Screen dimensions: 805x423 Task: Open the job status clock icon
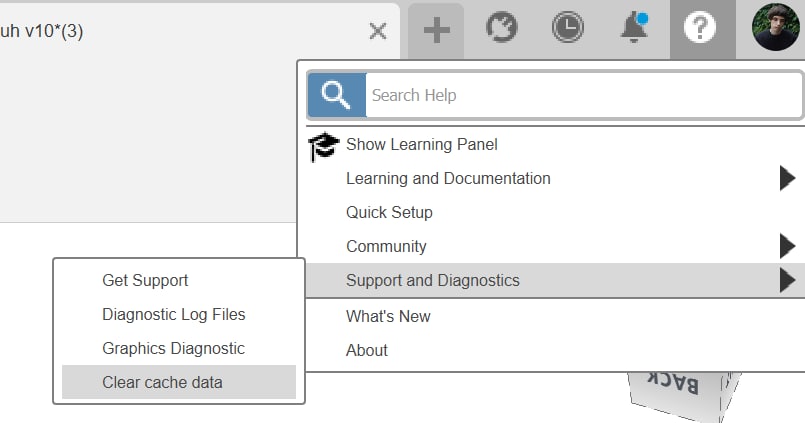567,27
